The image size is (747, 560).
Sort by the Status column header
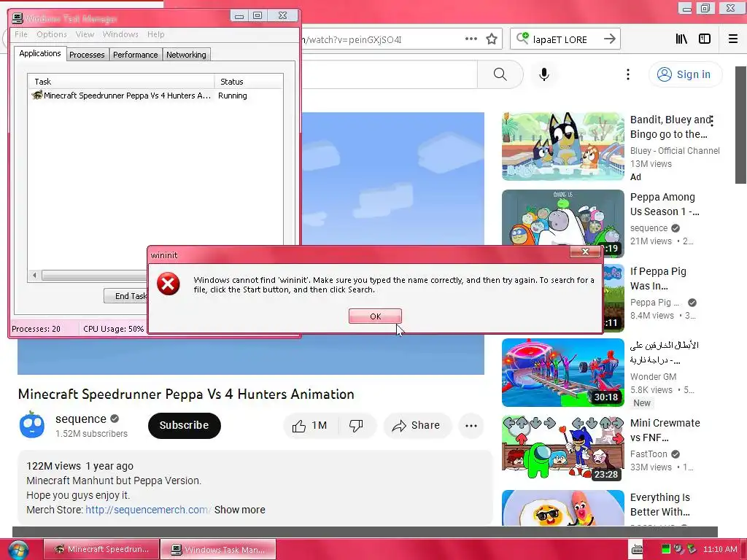(249, 82)
